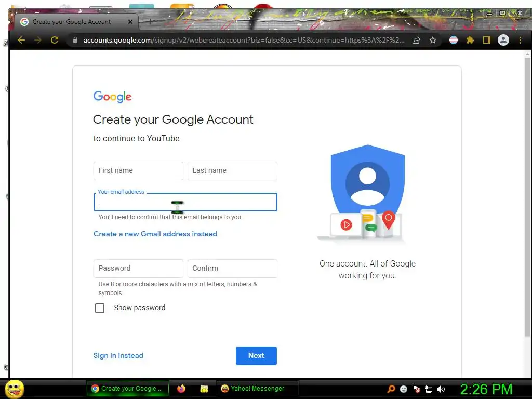Enable the Show password checkbox
Image resolution: width=532 pixels, height=399 pixels.
100,308
